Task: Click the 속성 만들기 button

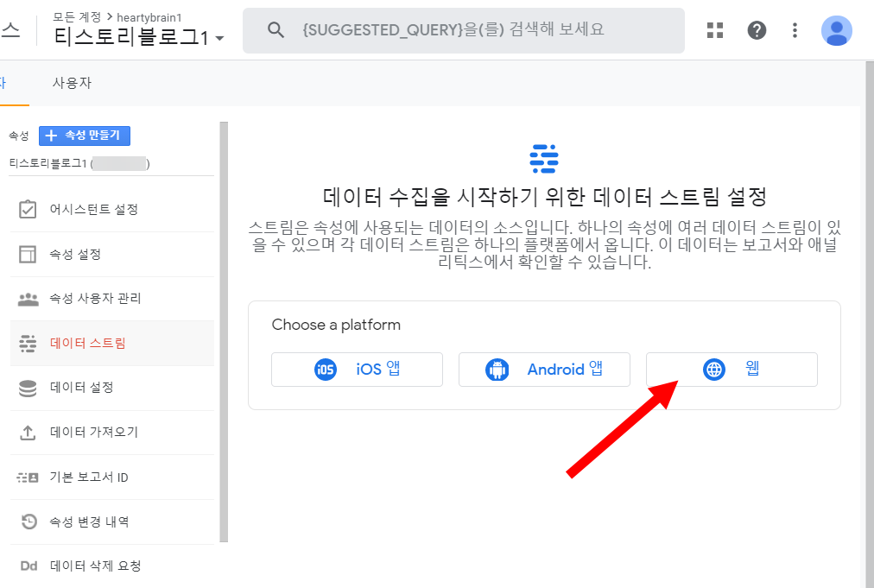Action: click(x=84, y=136)
